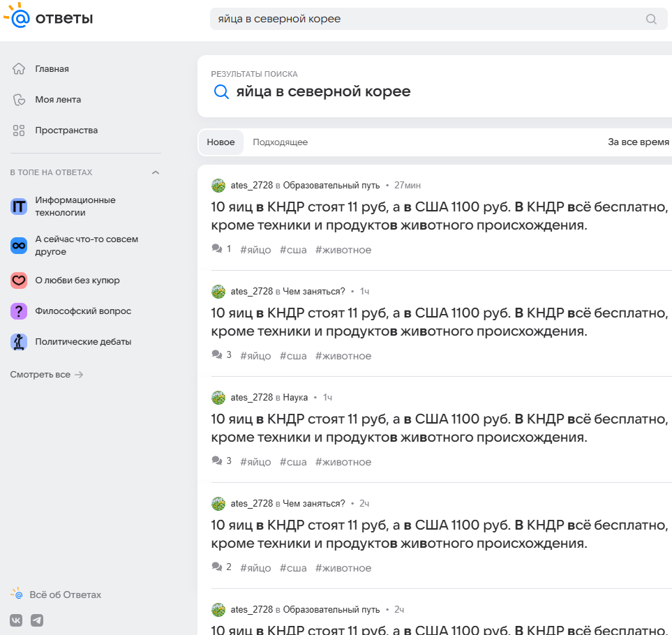Image resolution: width=672 pixels, height=635 pixels.
Task: Open the О любви без купюр heart icon
Action: pos(19,281)
